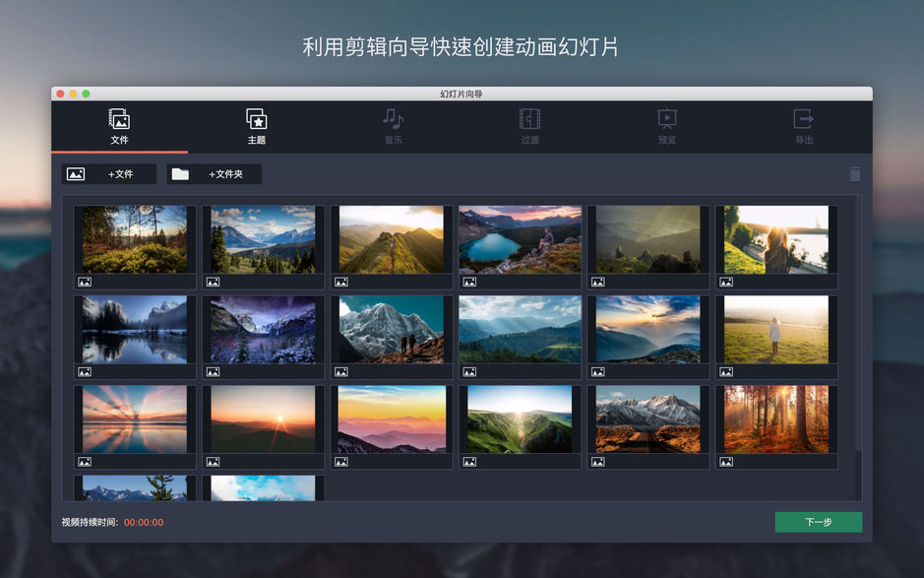This screenshot has height=578, width=924.
Task: Switch to the 文件 tab
Action: click(x=119, y=128)
